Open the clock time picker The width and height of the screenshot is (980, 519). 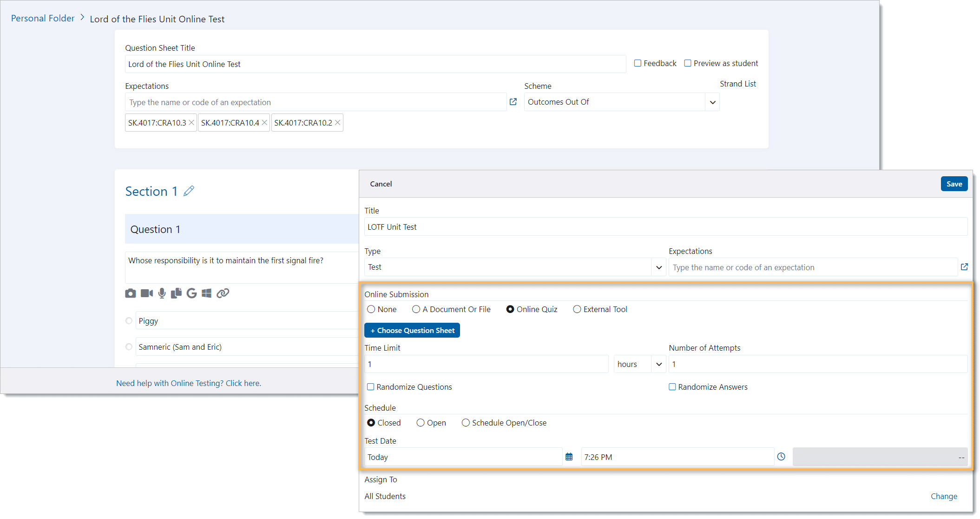(781, 457)
